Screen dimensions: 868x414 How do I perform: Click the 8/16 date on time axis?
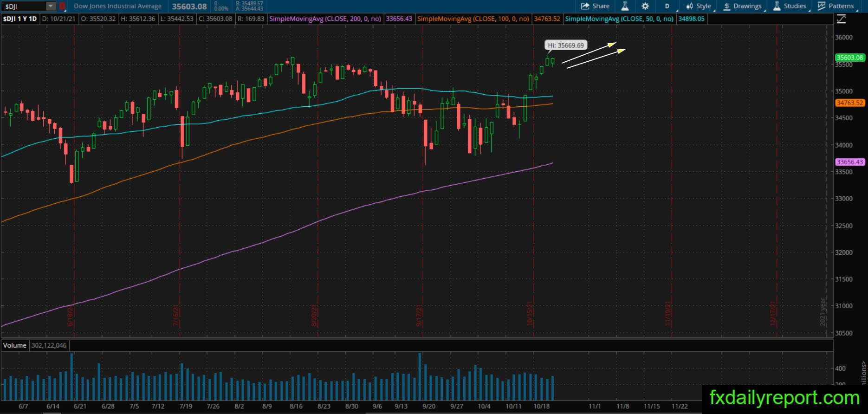(x=296, y=406)
